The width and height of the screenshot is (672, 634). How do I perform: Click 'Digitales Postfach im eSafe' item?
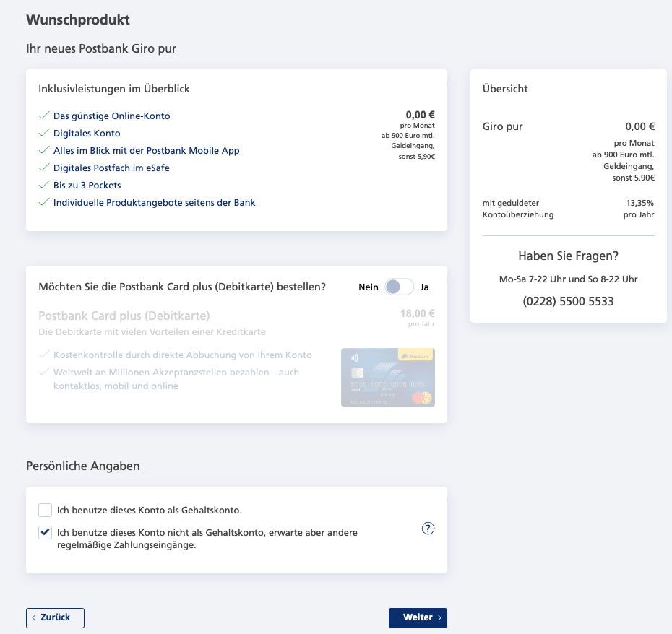point(111,168)
